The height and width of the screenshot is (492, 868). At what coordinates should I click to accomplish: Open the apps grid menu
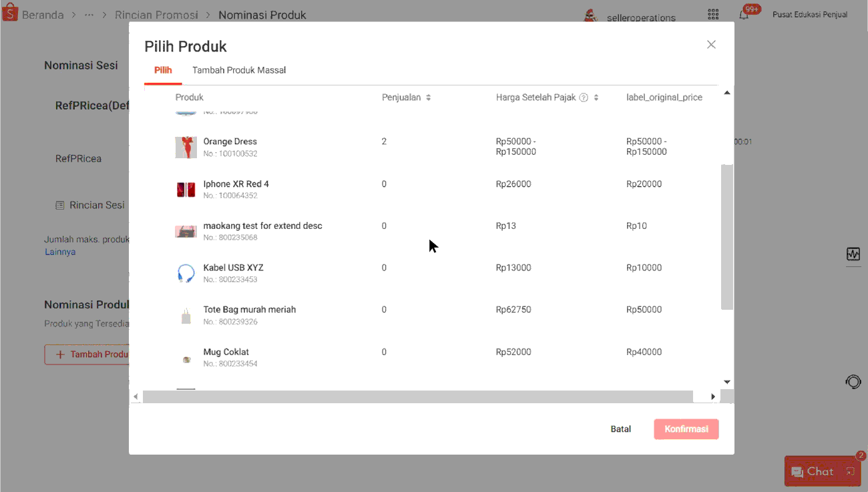coord(713,15)
